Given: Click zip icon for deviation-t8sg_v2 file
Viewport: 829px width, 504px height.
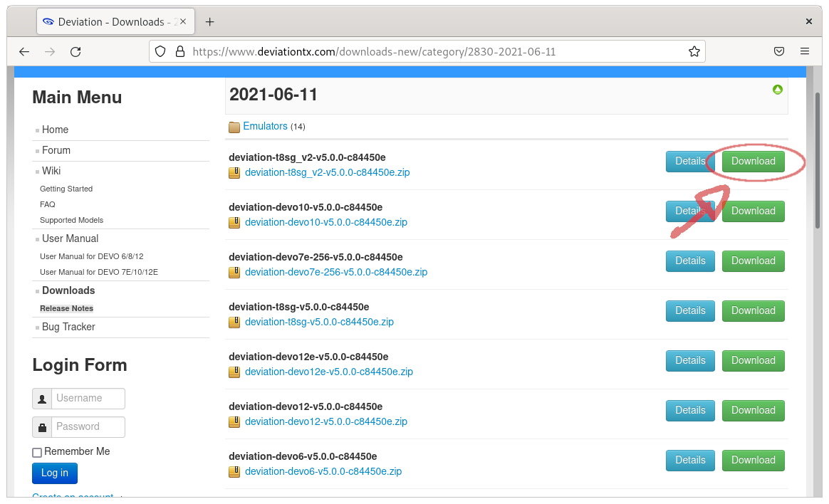Looking at the screenshot, I should pyautogui.click(x=234, y=173).
